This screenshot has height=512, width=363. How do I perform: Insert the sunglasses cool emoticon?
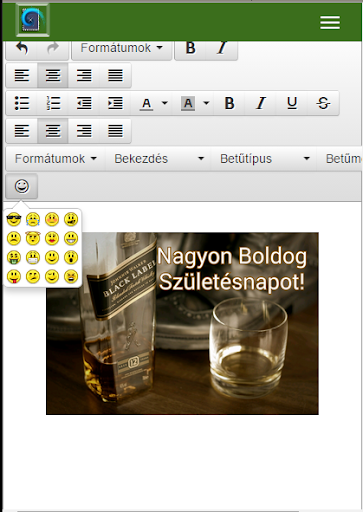(x=14, y=219)
